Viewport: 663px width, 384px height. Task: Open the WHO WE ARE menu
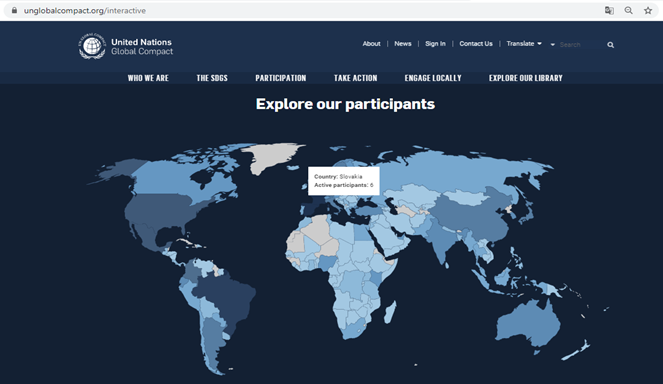pyautogui.click(x=148, y=78)
